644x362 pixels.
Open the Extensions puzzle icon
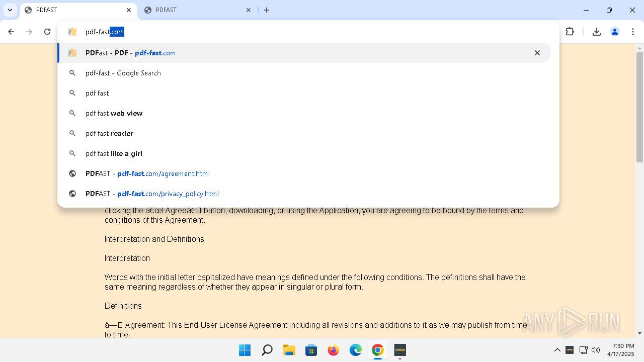(x=570, y=32)
